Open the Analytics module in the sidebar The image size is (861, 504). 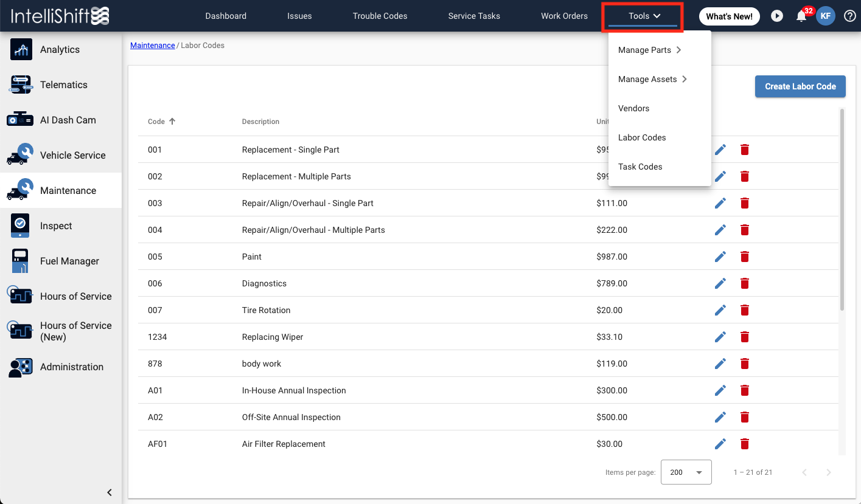[x=58, y=49]
